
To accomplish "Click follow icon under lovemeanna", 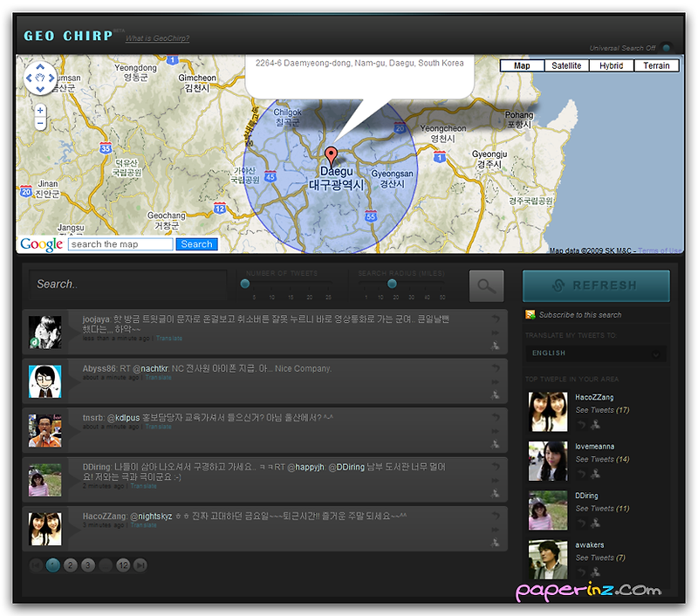I will pos(595,475).
